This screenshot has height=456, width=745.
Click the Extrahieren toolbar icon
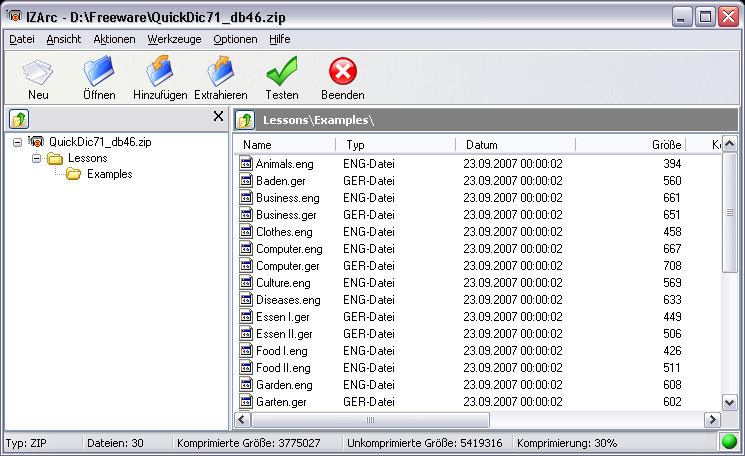point(220,71)
